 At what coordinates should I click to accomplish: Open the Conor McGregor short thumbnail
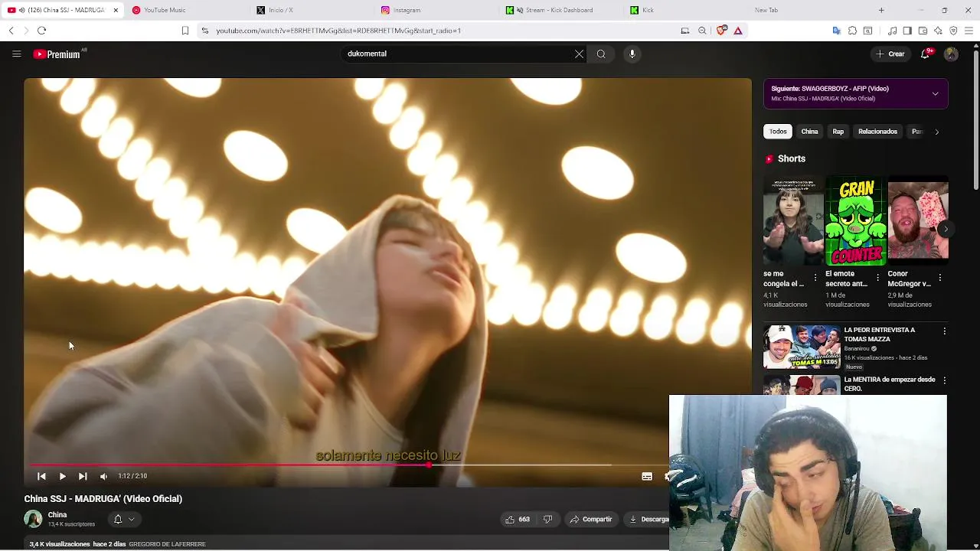918,220
